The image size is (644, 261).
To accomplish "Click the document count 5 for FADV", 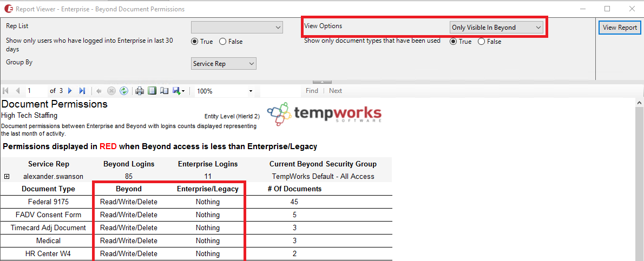I will (294, 215).
